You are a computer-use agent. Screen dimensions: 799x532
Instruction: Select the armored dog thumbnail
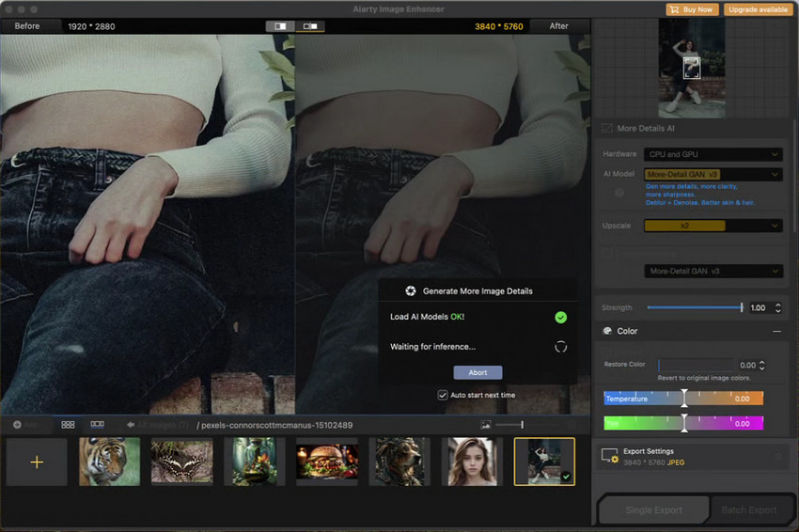(399, 462)
